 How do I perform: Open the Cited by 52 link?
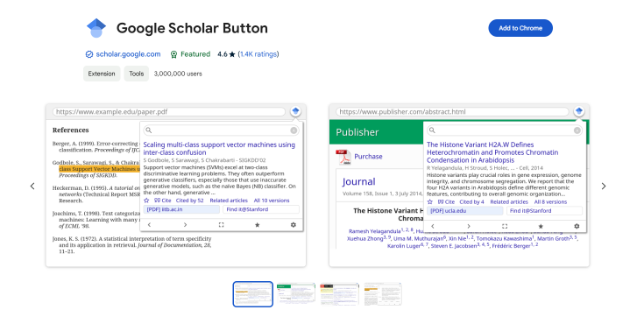tap(190, 201)
